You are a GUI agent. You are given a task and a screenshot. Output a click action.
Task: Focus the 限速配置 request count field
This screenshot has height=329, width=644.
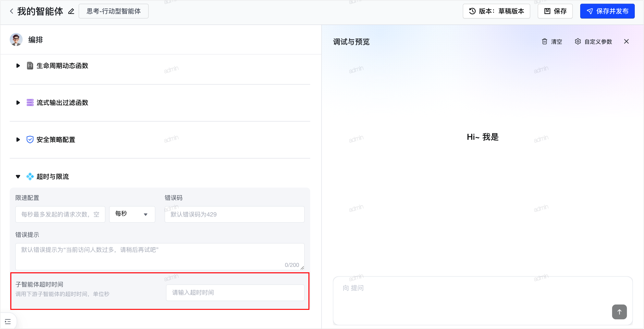60,214
